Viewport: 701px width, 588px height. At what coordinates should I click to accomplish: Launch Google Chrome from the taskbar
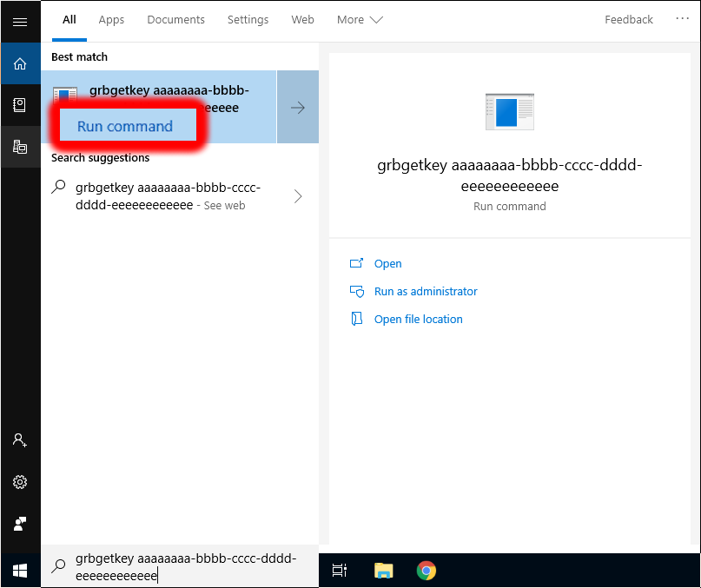(x=426, y=571)
